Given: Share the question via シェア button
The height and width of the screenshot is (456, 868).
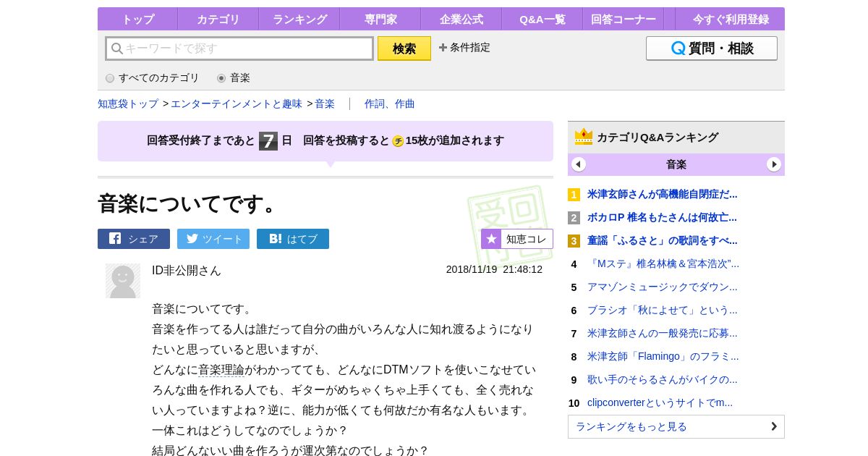Looking at the screenshot, I should (134, 239).
